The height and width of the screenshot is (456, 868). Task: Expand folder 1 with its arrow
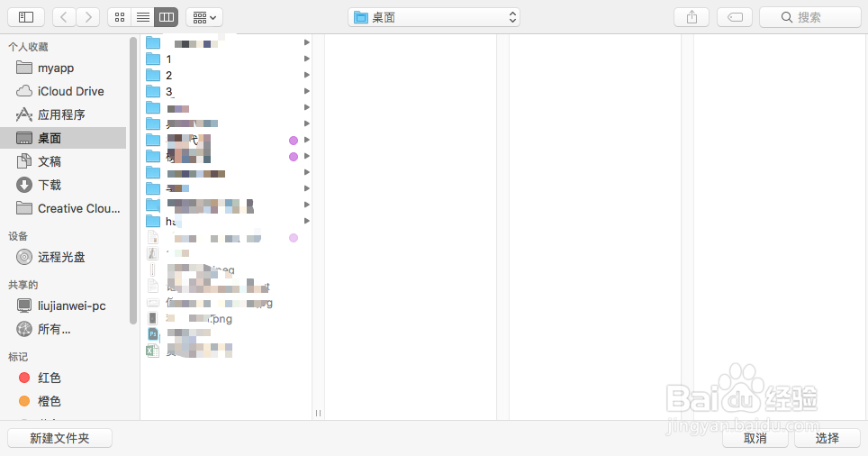(306, 59)
